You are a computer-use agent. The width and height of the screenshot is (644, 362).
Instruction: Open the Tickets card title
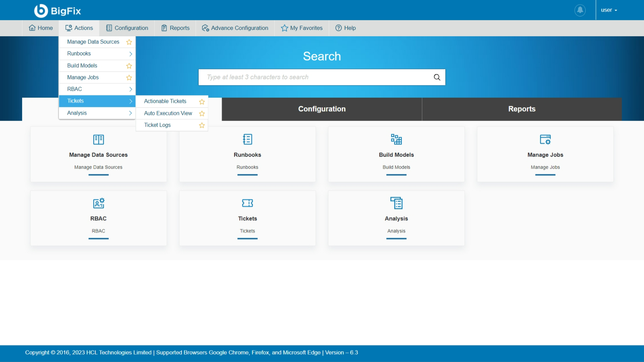pos(248,218)
